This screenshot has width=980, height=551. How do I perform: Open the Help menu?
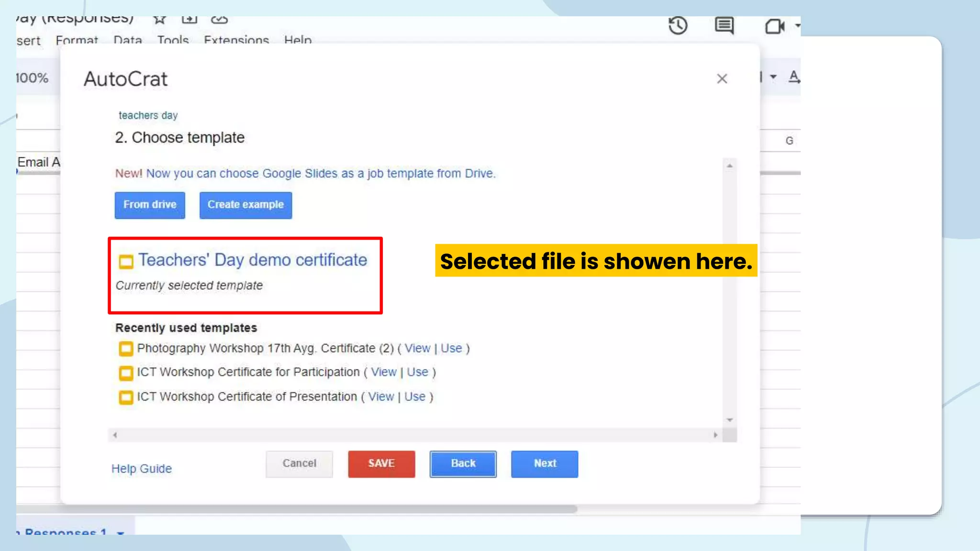298,40
